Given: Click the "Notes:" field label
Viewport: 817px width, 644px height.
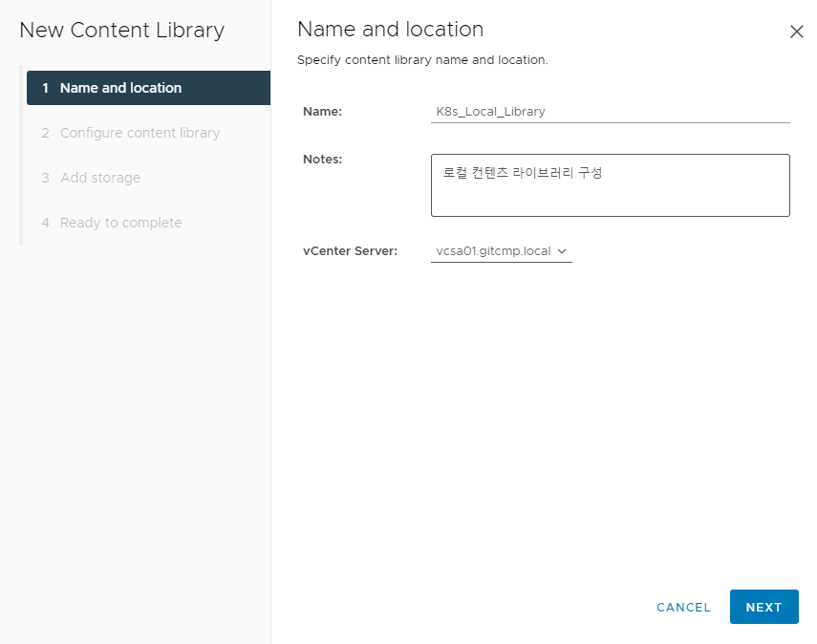Looking at the screenshot, I should (323, 160).
